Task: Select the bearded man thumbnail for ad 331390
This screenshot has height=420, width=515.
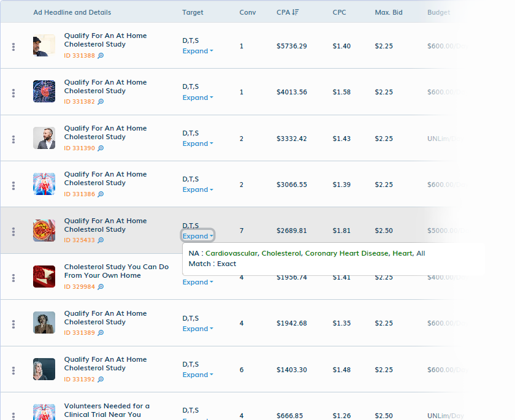Action: coord(44,138)
